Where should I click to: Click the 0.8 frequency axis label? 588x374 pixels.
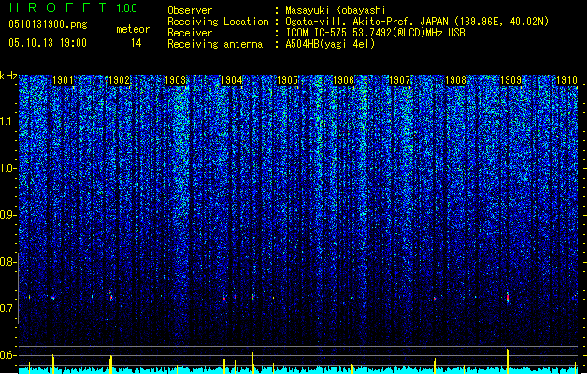[7, 262]
